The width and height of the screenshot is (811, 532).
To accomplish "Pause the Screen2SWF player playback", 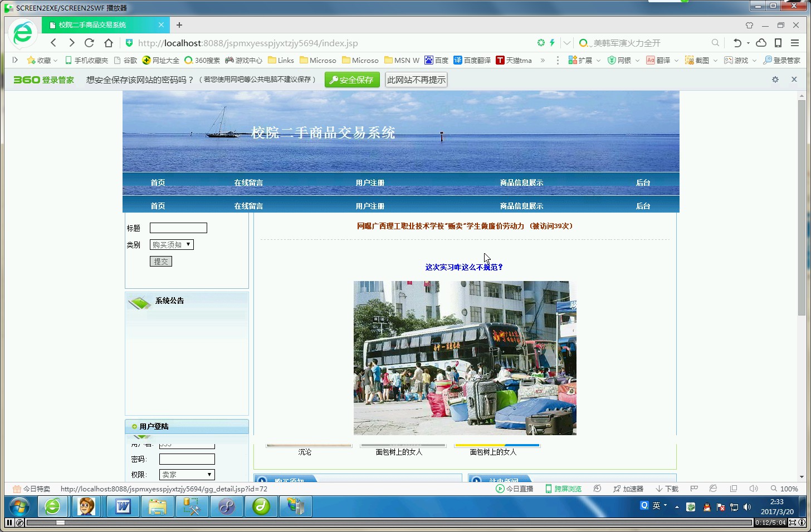I will pyautogui.click(x=9, y=523).
